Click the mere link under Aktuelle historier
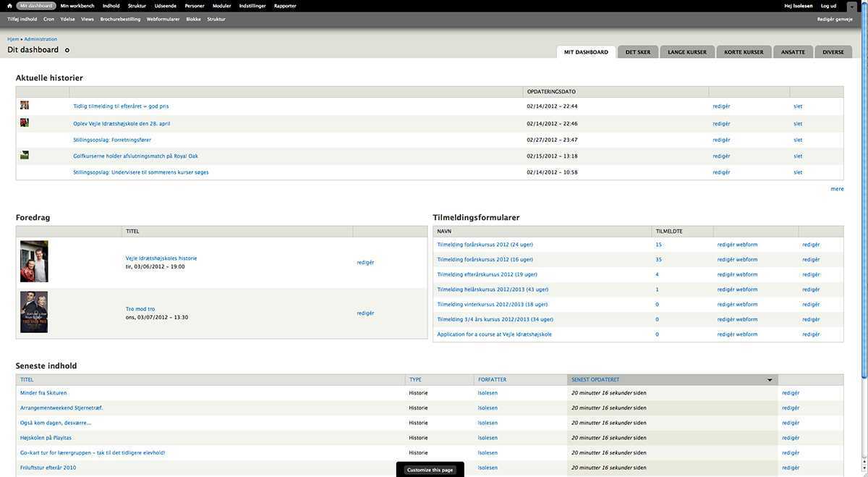This screenshot has height=477, width=868. pyautogui.click(x=837, y=189)
